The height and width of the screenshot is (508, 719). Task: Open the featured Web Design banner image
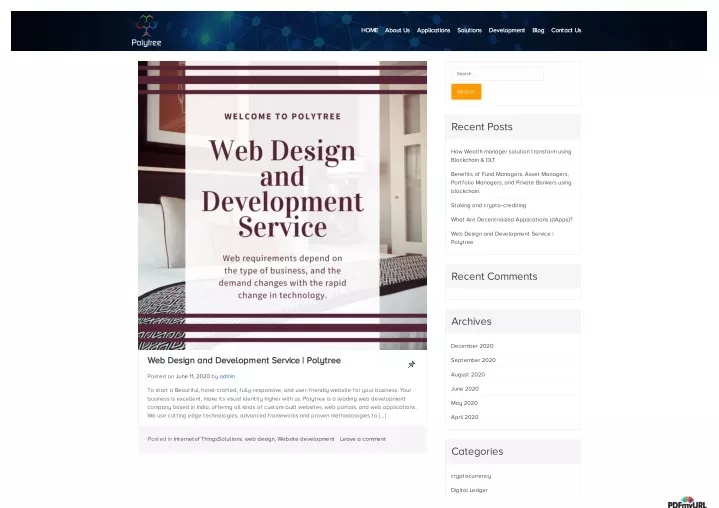282,205
